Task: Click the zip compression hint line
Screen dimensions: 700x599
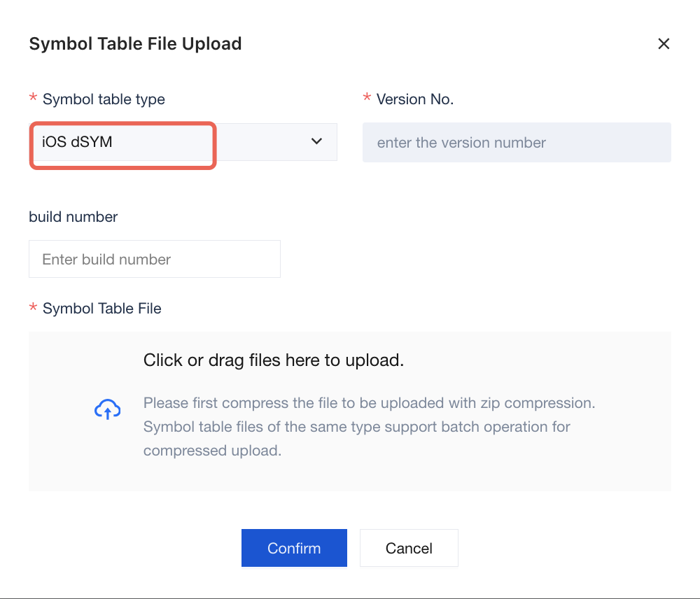Action: [369, 403]
